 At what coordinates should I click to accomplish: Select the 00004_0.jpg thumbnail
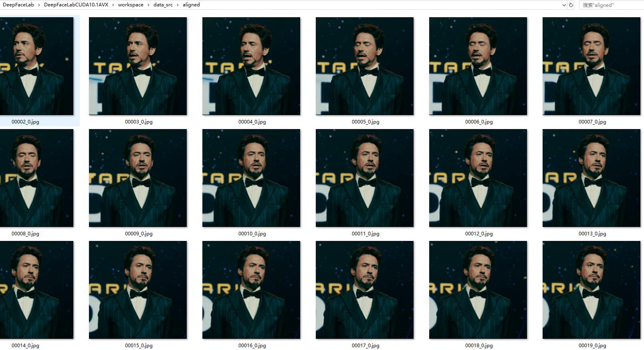[251, 66]
